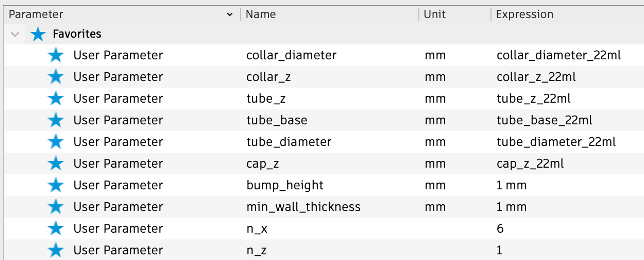Click the favorite star for bump_height
This screenshot has height=260, width=644.
[x=55, y=185]
